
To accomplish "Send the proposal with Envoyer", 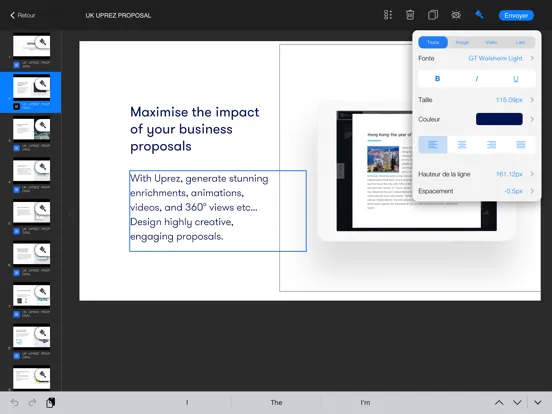I will (x=516, y=15).
